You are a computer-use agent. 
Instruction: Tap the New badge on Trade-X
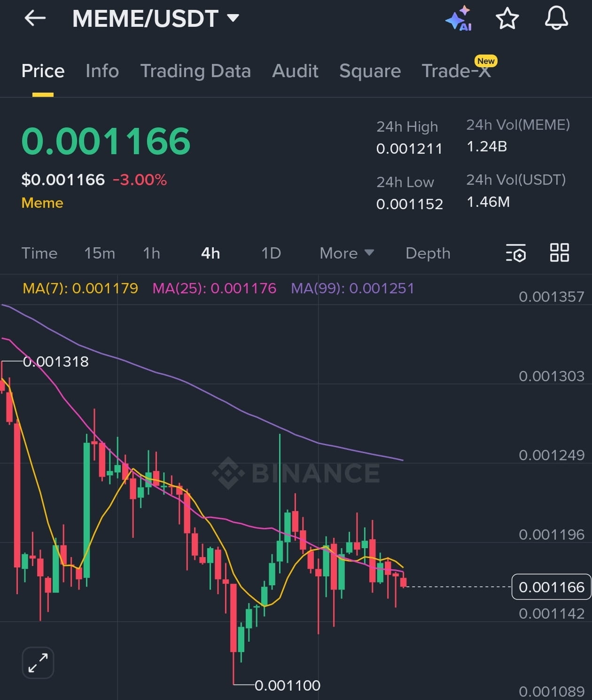(x=486, y=61)
